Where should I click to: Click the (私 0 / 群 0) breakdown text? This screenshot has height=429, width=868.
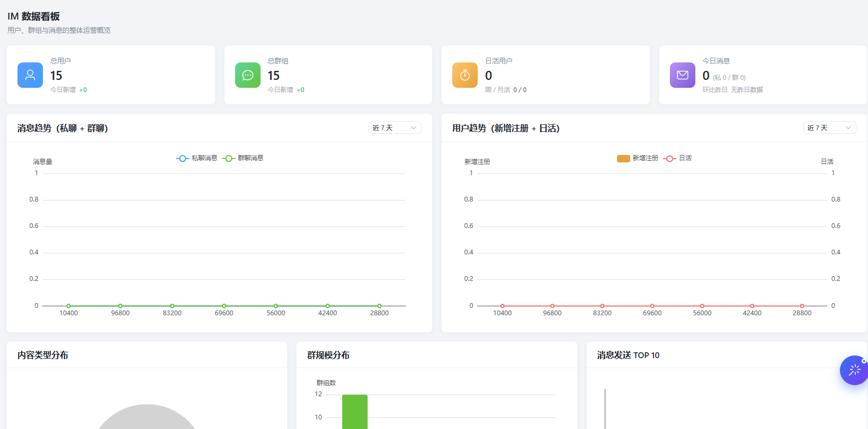pyautogui.click(x=729, y=78)
